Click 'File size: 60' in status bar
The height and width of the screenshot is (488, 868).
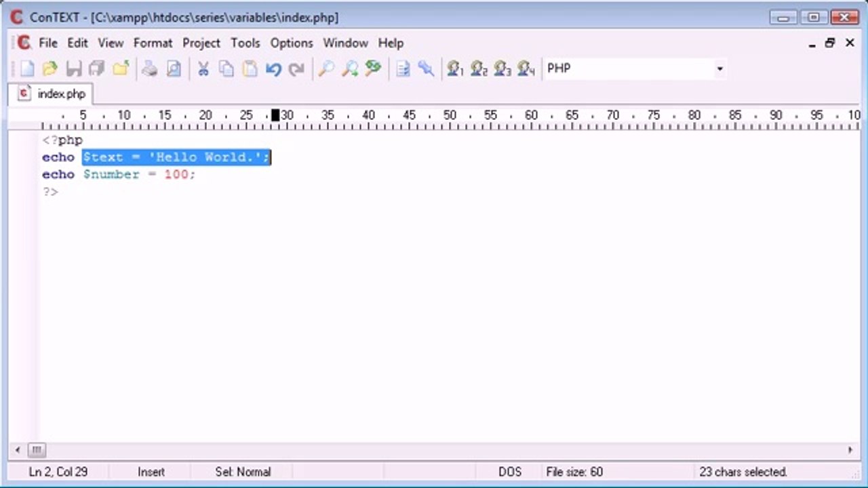(574, 472)
